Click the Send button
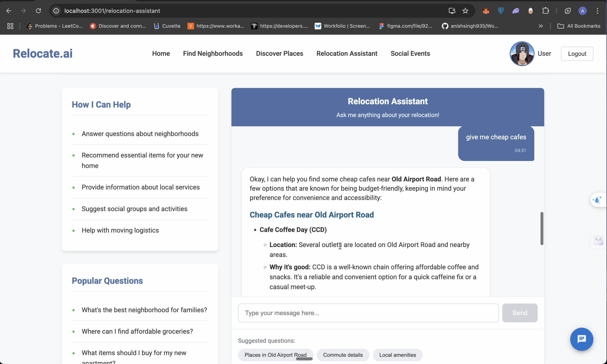The image size is (607, 364). [x=520, y=313]
